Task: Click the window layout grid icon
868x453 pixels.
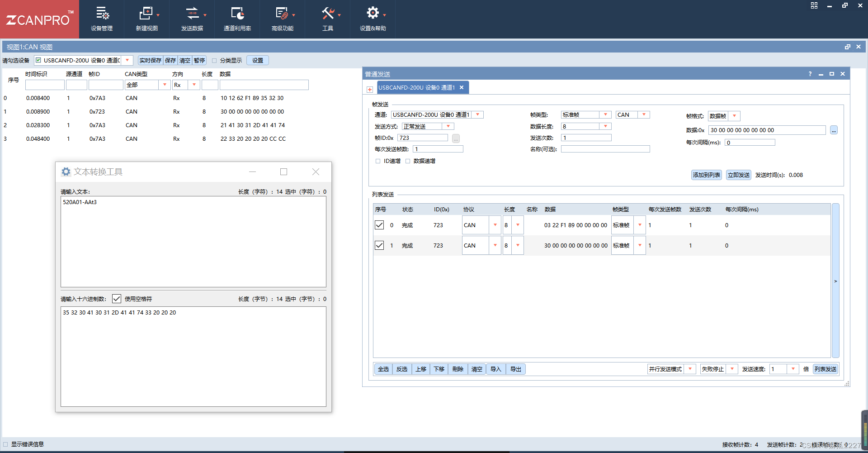Action: click(x=814, y=5)
